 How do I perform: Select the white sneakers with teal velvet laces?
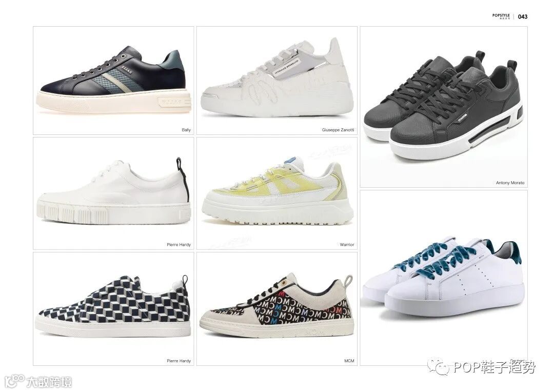click(x=444, y=277)
